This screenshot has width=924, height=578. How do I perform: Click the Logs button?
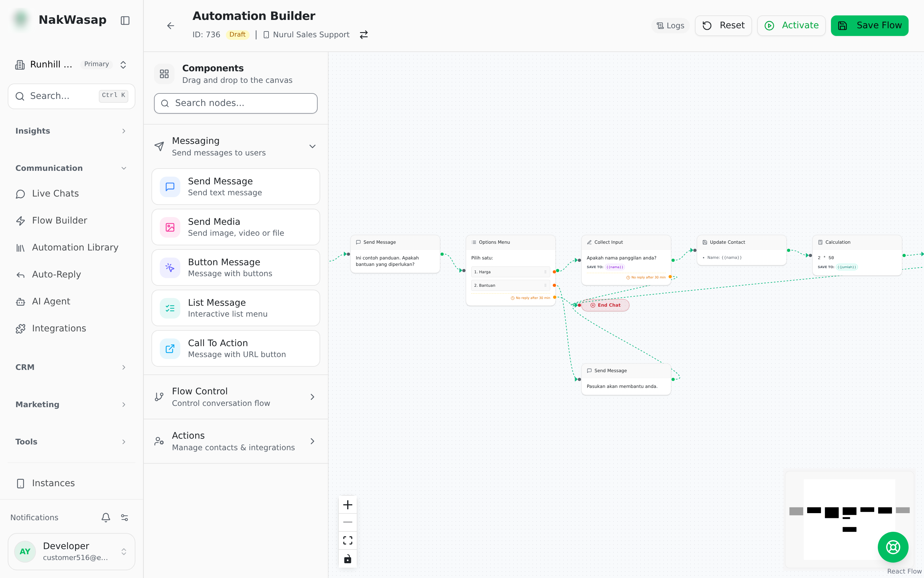(x=670, y=26)
